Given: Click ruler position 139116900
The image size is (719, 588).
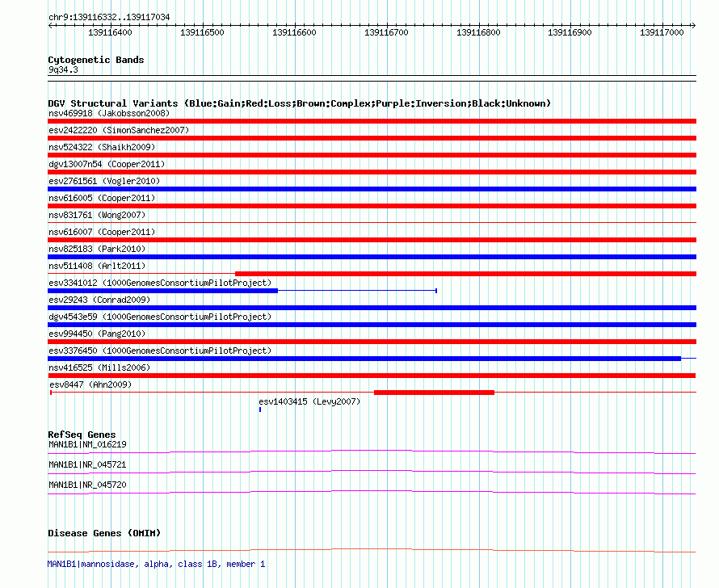Looking at the screenshot, I should (x=570, y=32).
